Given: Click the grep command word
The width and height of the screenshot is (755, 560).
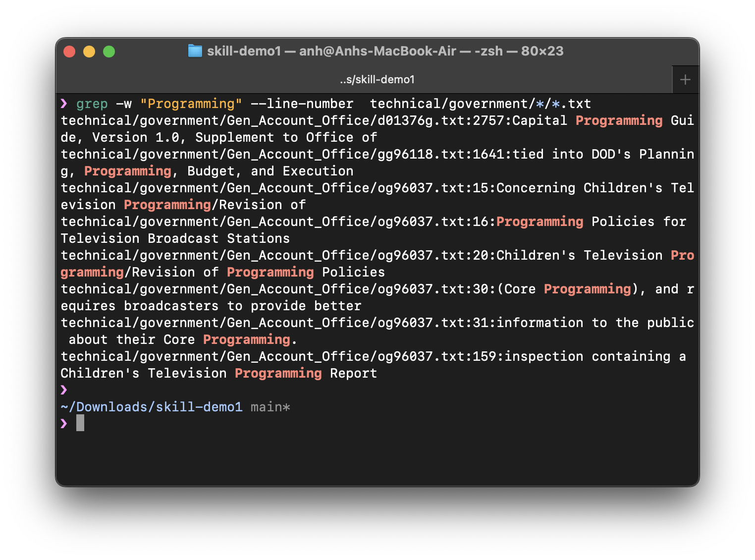Looking at the screenshot, I should (92, 104).
